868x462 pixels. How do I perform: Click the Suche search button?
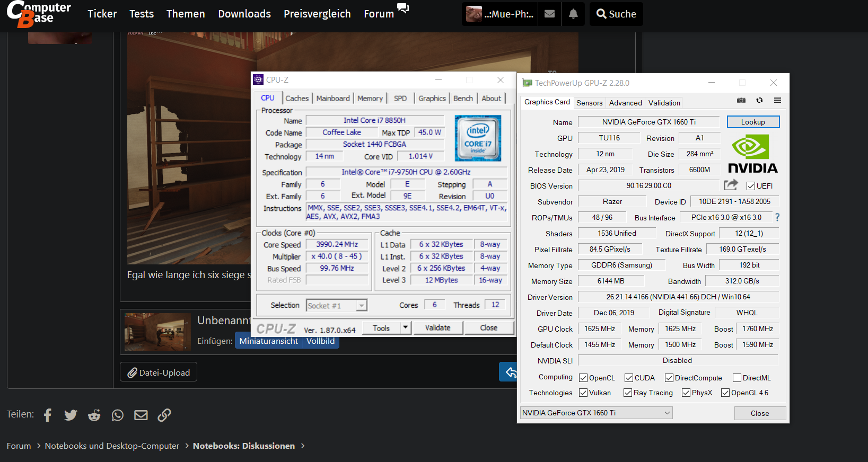[x=616, y=14]
